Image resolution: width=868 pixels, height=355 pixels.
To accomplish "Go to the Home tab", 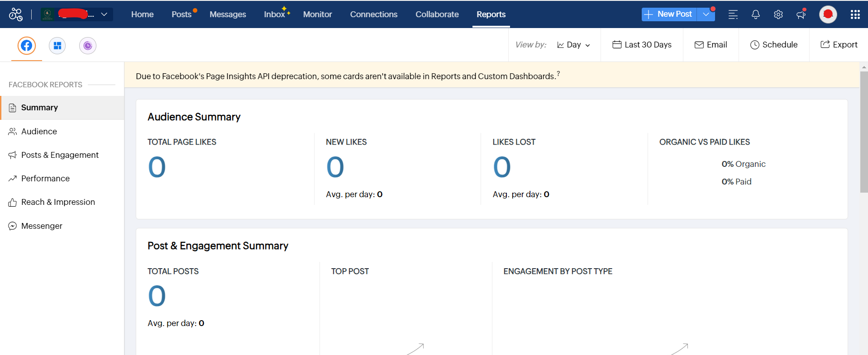I will tap(142, 14).
